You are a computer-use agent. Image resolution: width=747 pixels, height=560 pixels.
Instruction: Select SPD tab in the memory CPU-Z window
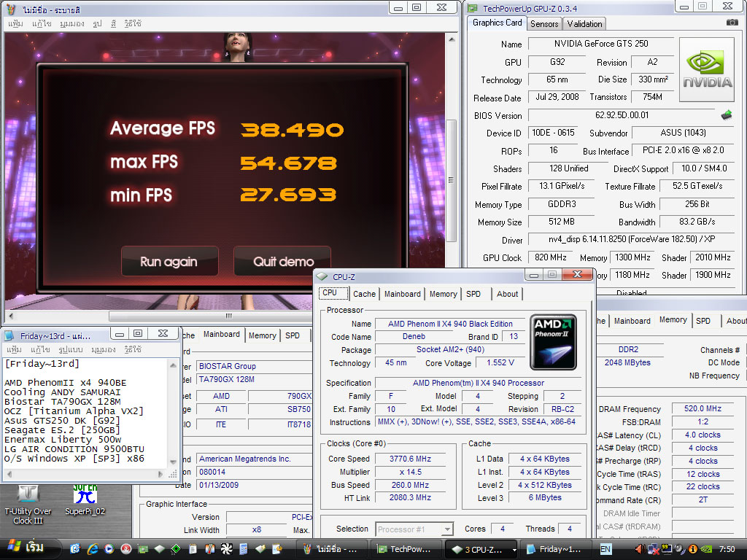point(703,321)
